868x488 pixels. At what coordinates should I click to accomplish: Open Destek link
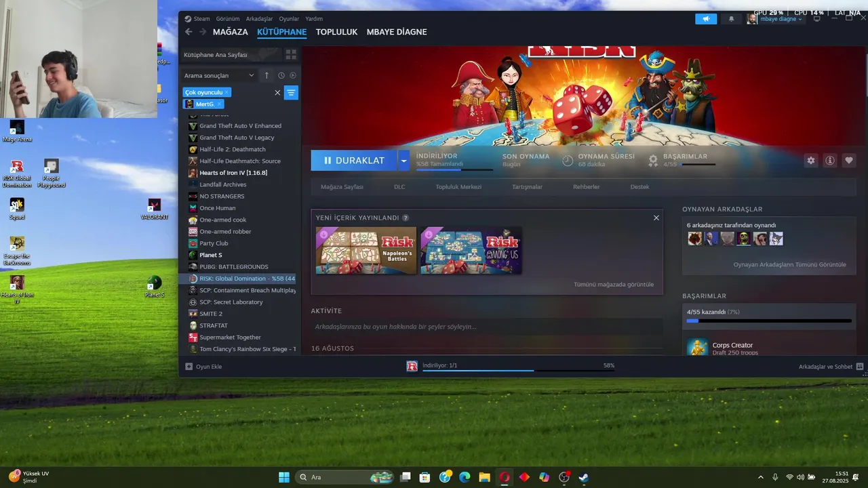639,187
